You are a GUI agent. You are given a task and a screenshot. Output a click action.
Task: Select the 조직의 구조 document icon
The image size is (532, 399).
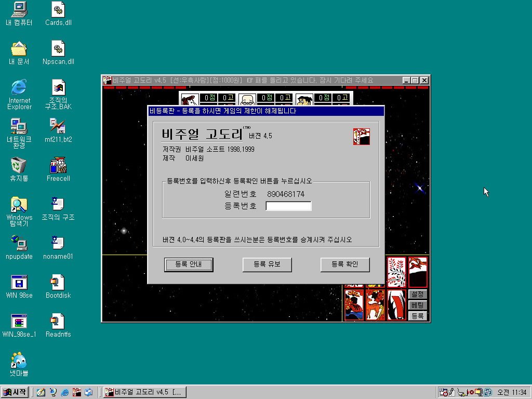(58, 209)
